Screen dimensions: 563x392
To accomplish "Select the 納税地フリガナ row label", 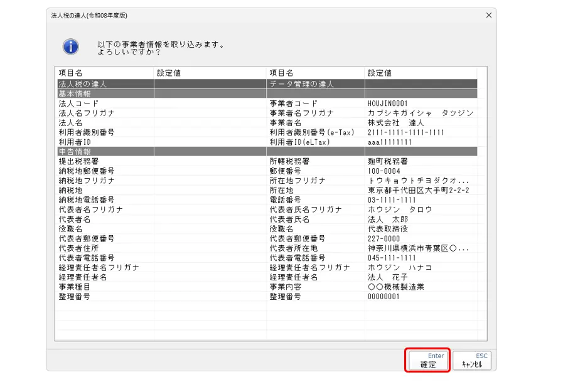I will click(87, 181).
